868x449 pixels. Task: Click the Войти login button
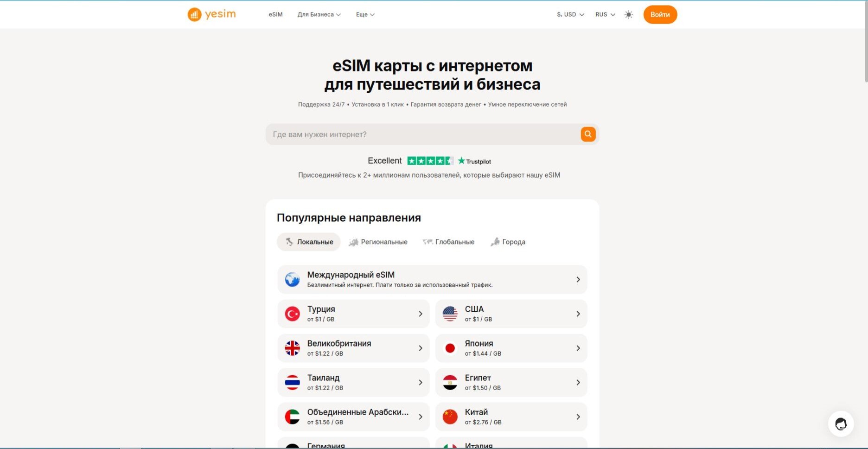click(x=660, y=14)
